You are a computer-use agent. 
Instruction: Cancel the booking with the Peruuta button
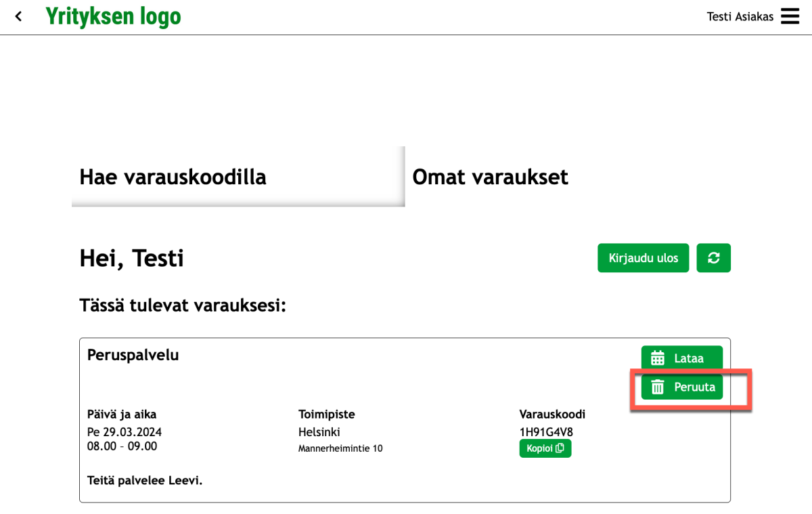pyautogui.click(x=682, y=387)
